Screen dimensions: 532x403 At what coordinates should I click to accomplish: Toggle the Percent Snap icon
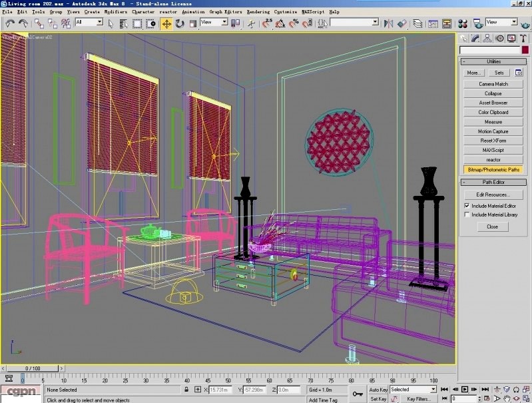[294, 23]
